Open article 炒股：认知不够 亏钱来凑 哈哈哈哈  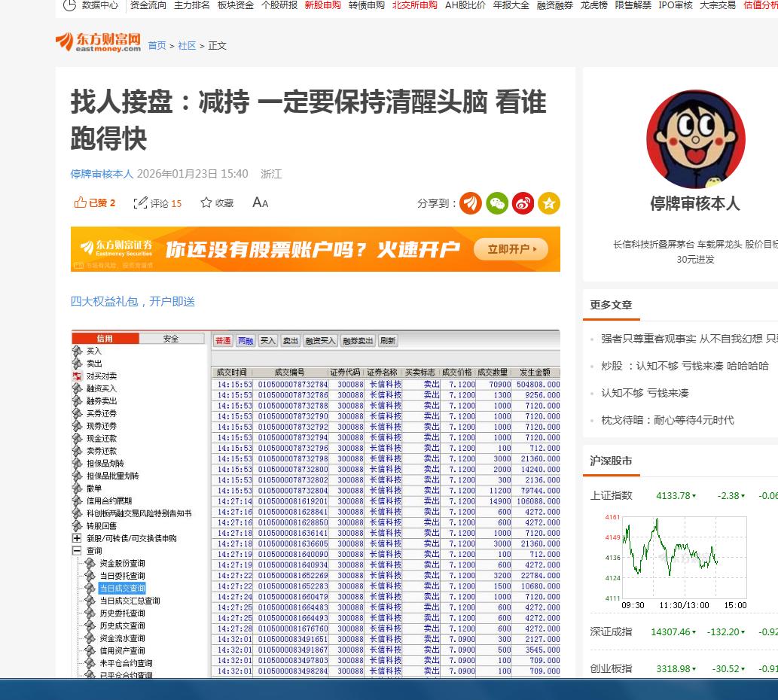point(685,366)
